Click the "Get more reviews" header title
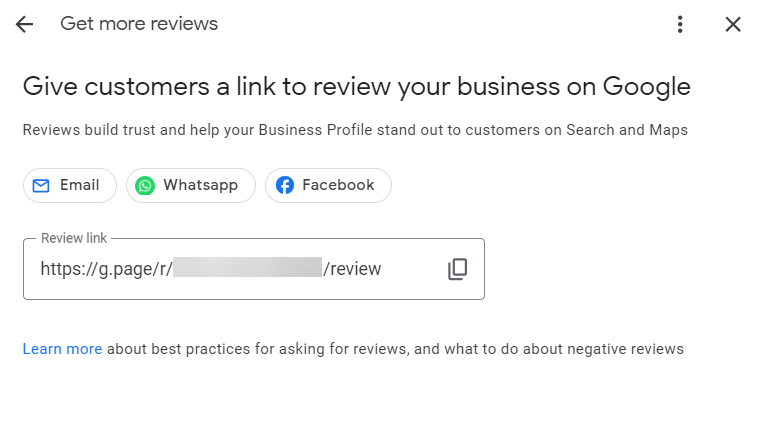This screenshot has width=761, height=431. point(139,24)
